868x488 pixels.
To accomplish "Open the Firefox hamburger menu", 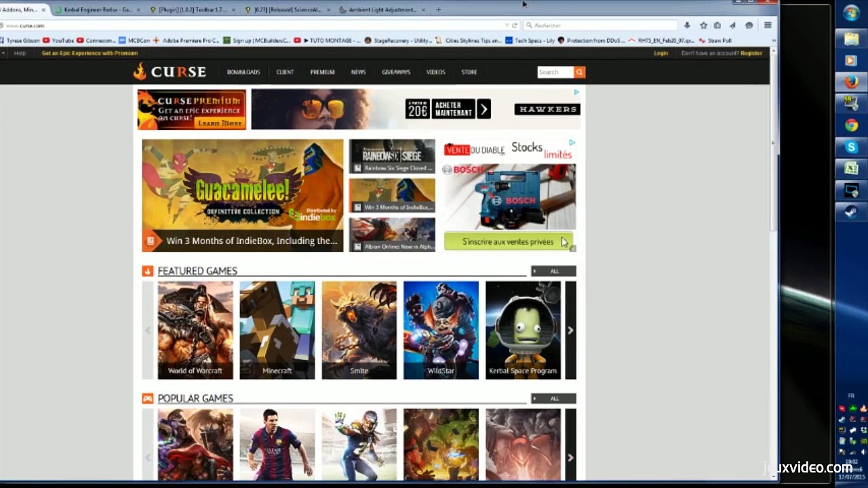I will point(768,25).
